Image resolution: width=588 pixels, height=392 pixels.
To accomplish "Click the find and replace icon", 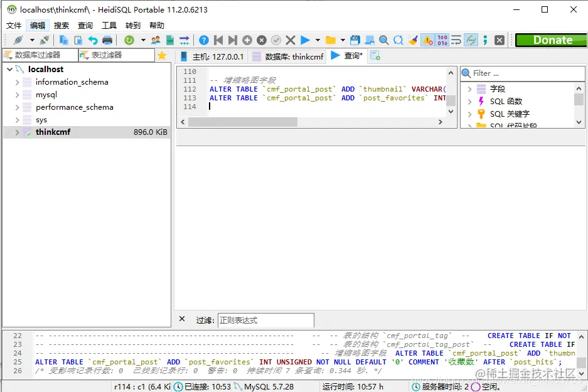I will point(398,40).
